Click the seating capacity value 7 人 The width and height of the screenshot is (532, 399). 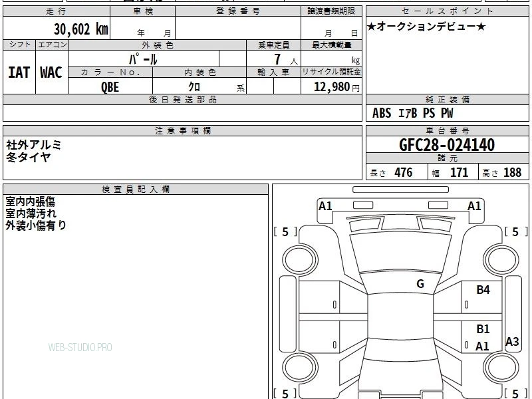(x=285, y=59)
